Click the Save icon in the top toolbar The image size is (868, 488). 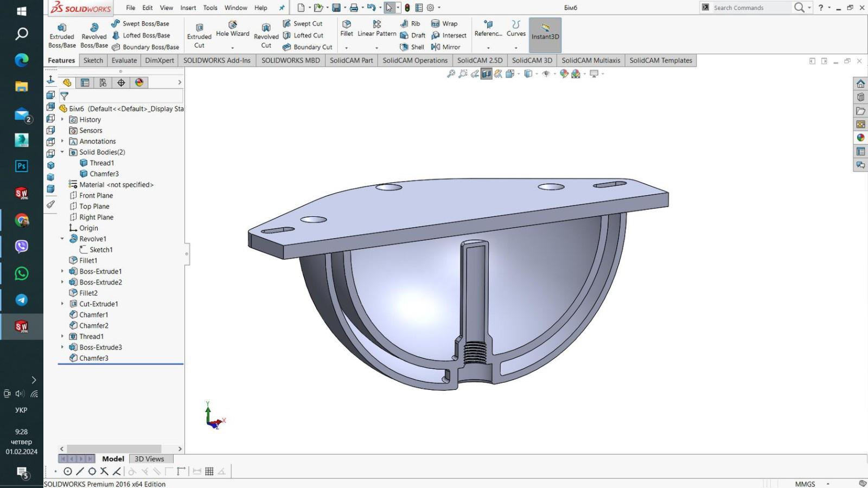click(x=336, y=8)
